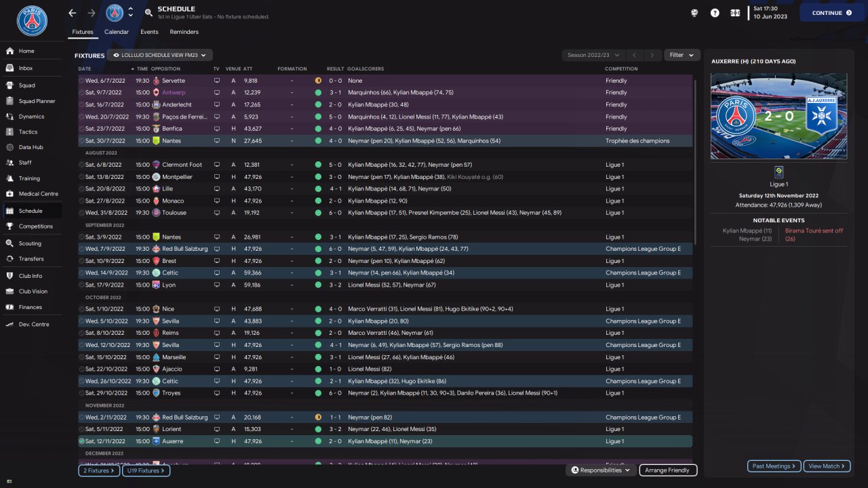Expand the Filter dropdown
This screenshot has width=868, height=488.
[x=682, y=55]
